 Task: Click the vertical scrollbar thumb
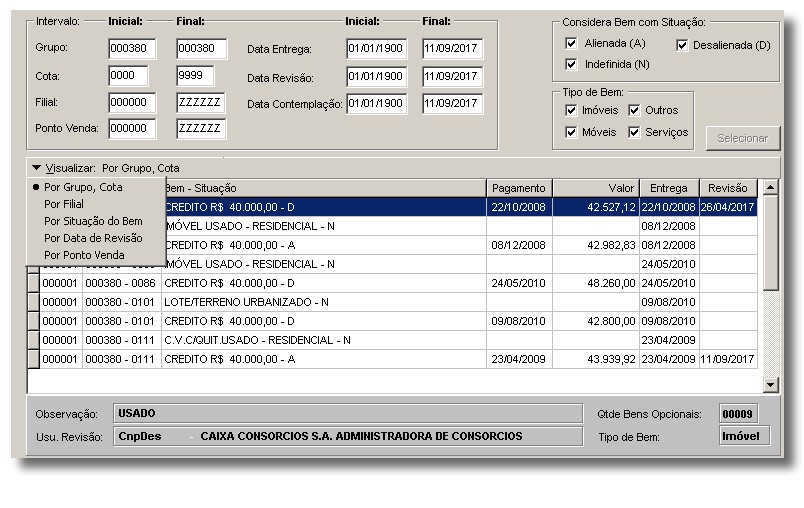tap(770, 243)
